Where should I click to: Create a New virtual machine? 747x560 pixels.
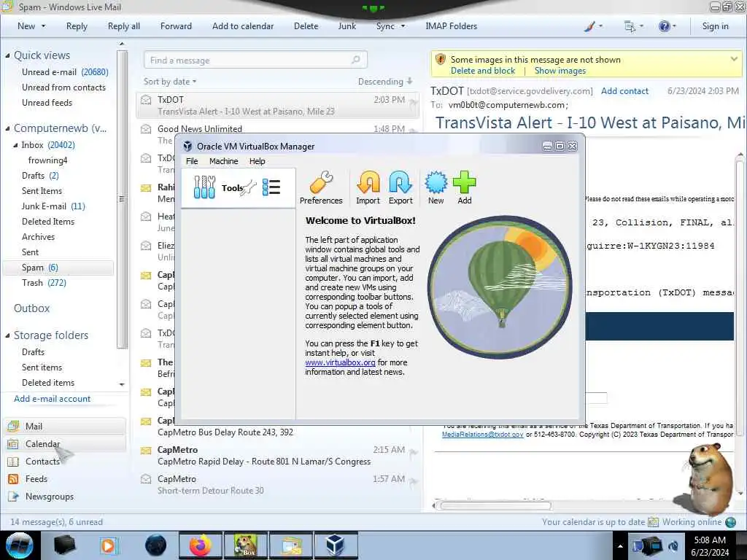pos(436,187)
